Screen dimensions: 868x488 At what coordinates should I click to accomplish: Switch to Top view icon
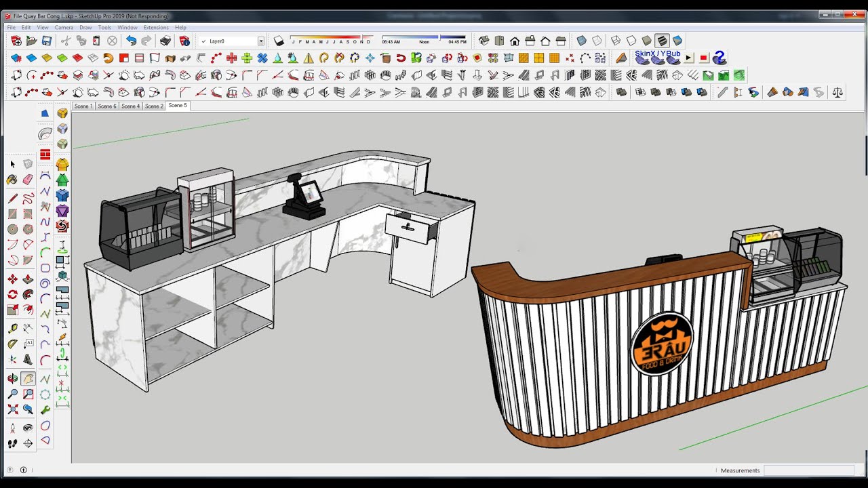coord(499,41)
